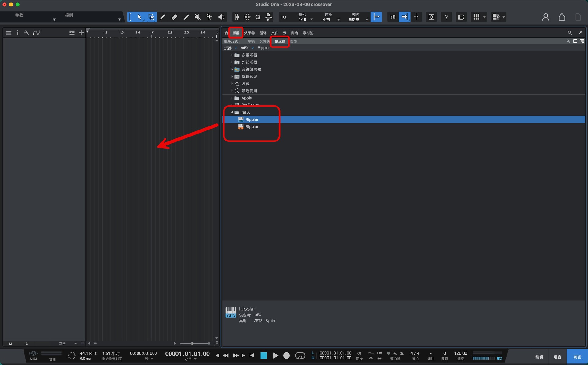Select the Split (knife) tool
588x365 pixels.
(x=163, y=17)
